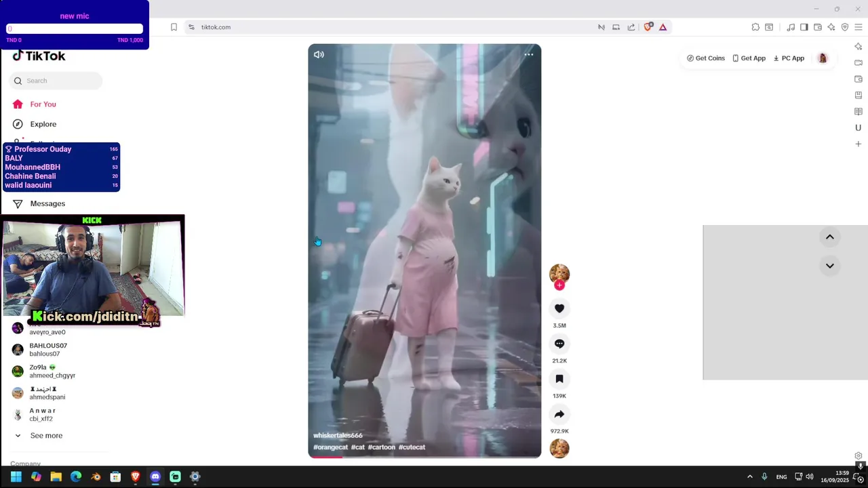This screenshot has height=488, width=868.
Task: Open Brave Talk camera sidebar icon
Action: point(859,62)
